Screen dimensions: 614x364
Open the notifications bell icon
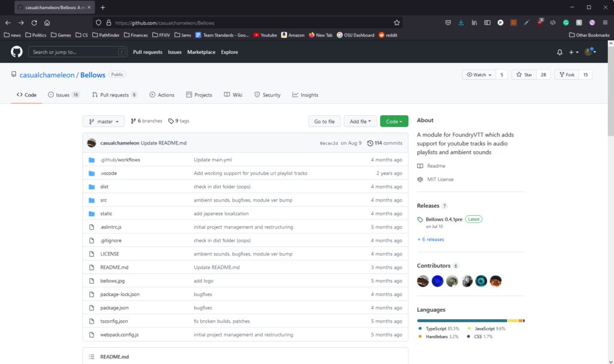(x=559, y=52)
